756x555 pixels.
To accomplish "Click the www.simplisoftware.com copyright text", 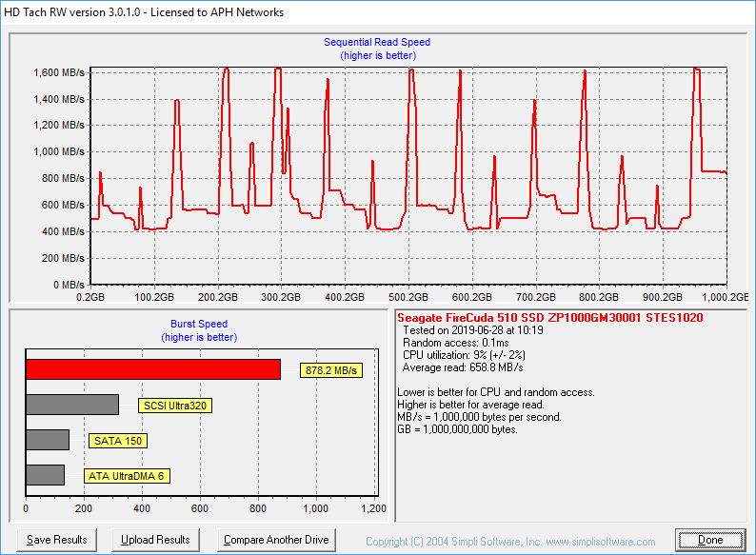I will point(510,541).
